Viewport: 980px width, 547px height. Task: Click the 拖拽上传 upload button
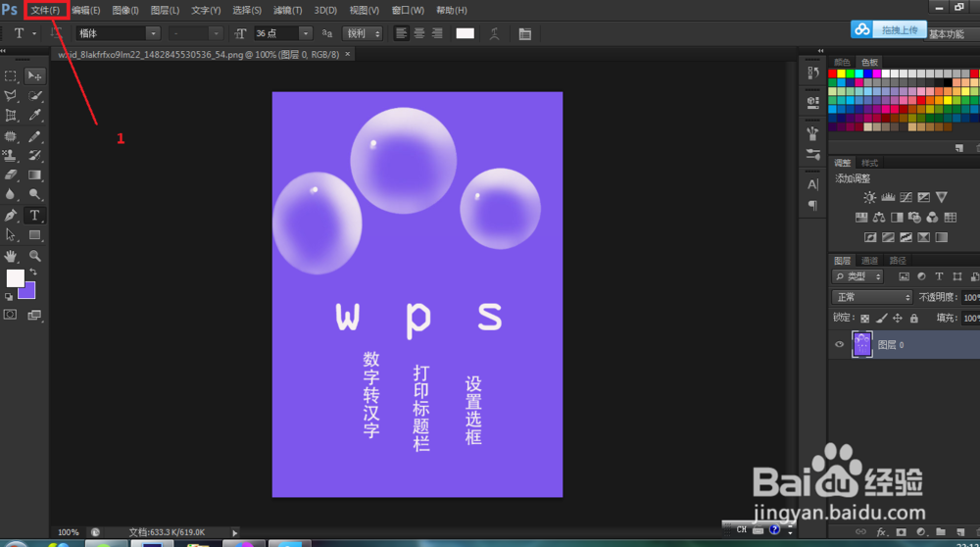(x=889, y=29)
